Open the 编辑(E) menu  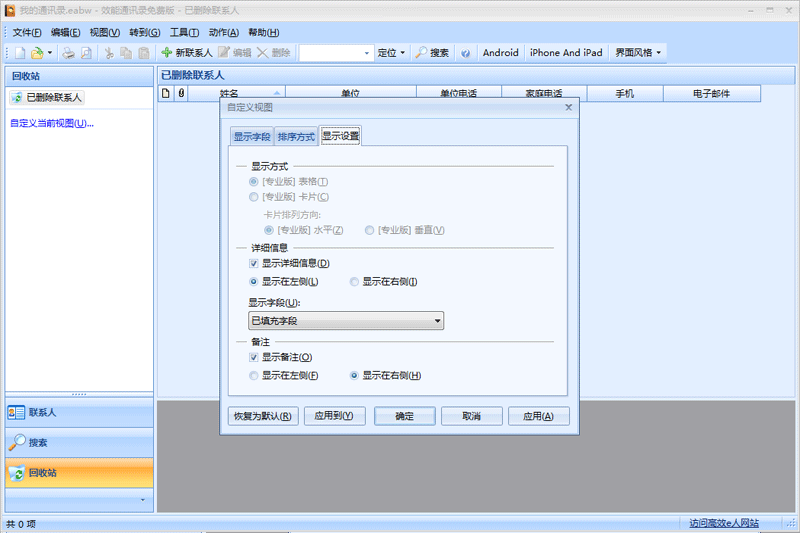[x=65, y=33]
